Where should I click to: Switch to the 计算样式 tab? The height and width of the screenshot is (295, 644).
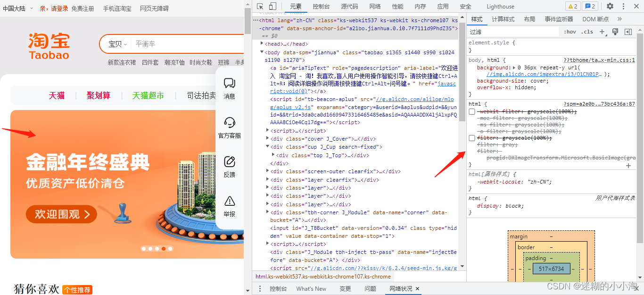click(503, 19)
